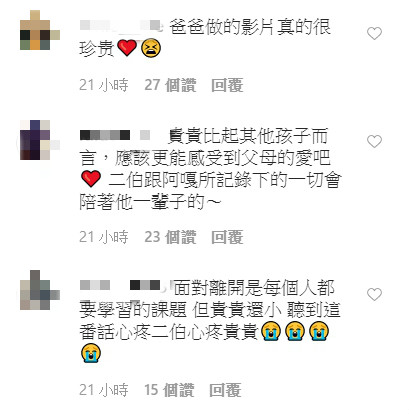This screenshot has width=409, height=415.
Task: Open username before 爸爸做的影片真的很珍贵
Action: coord(121,26)
